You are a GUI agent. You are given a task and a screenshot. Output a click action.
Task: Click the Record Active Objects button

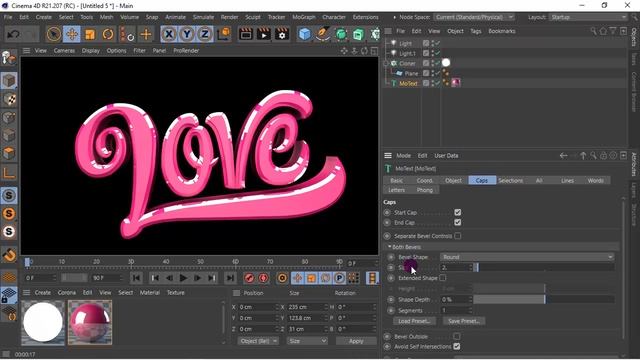[x=249, y=278]
